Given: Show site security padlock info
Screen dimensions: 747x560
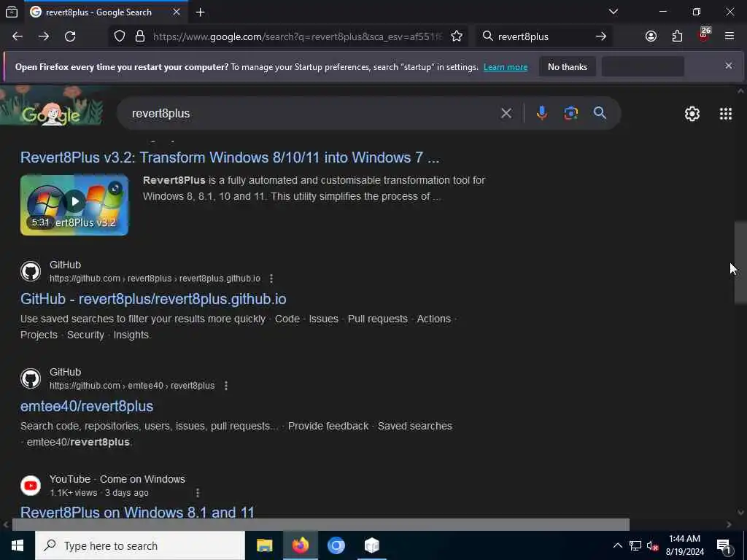Looking at the screenshot, I should coord(139,36).
